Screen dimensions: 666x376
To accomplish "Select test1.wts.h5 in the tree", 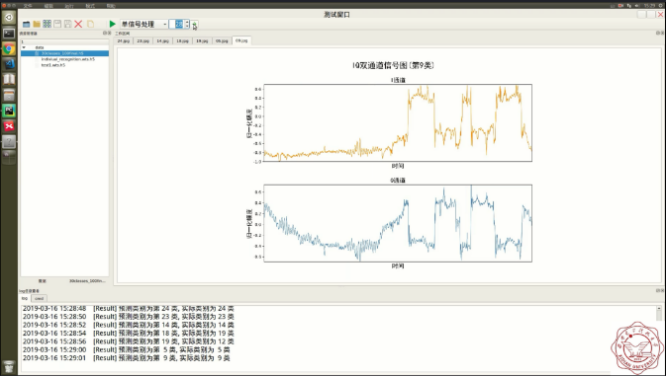I will [53, 65].
